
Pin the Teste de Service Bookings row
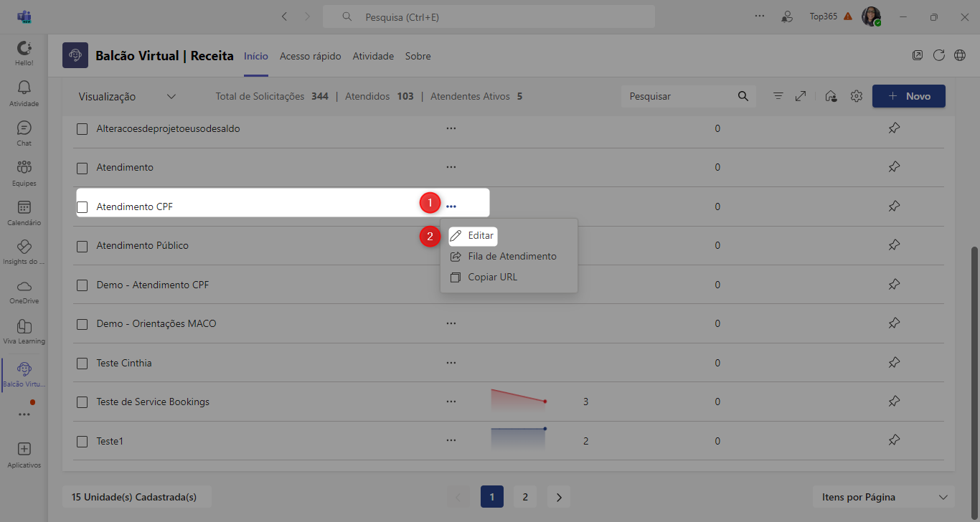point(894,402)
